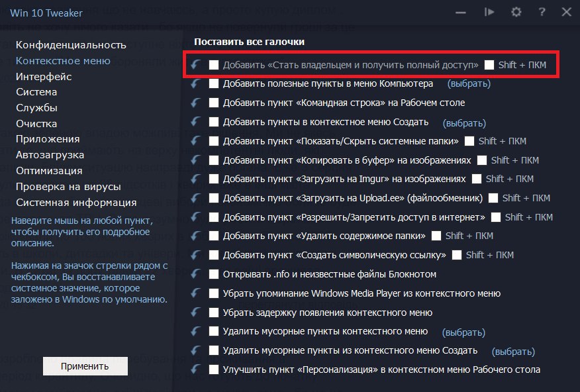580x392 pixels.
Task: Open «Оптимизация» section
Action: point(49,171)
